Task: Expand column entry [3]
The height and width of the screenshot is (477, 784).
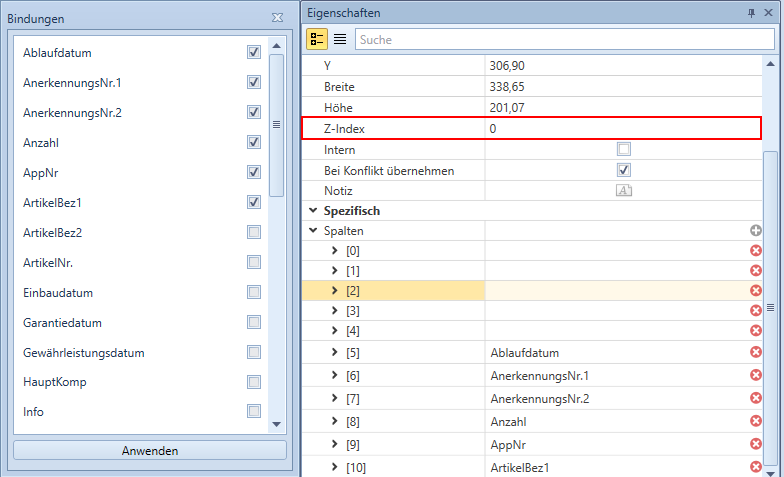Action: tap(334, 310)
